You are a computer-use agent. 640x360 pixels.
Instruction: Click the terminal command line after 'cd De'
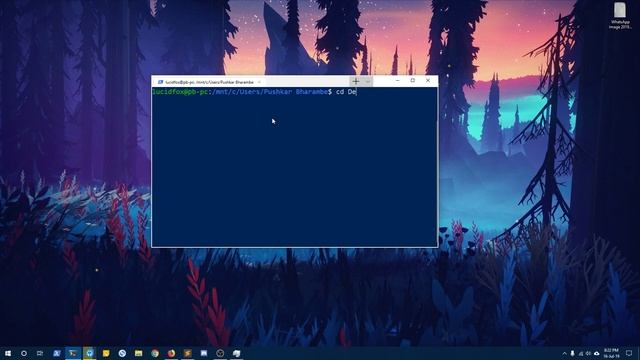(358, 92)
